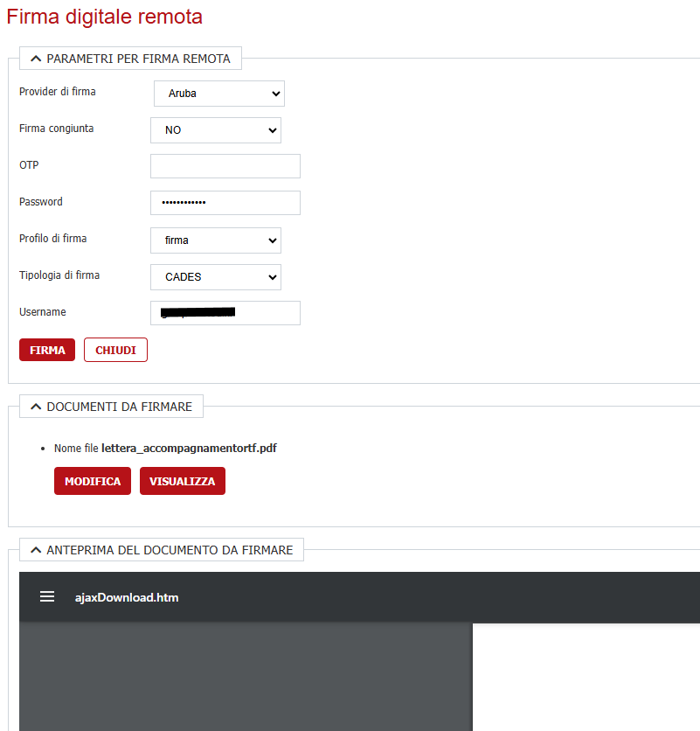Click the Firma digitale remota heading
The width and height of the screenshot is (700, 731).
(x=105, y=17)
